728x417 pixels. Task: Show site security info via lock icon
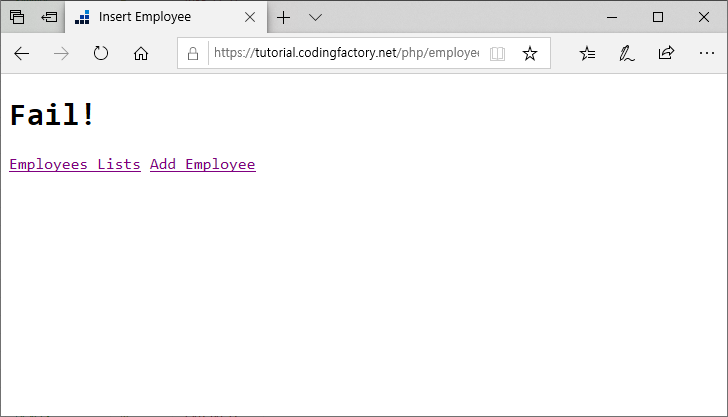tap(194, 53)
